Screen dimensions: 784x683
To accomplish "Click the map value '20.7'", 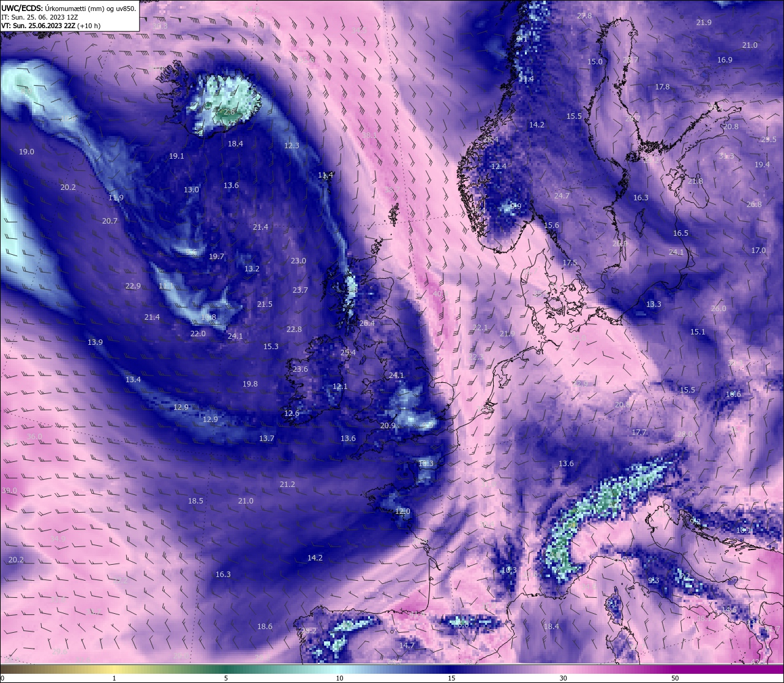I will tap(110, 221).
